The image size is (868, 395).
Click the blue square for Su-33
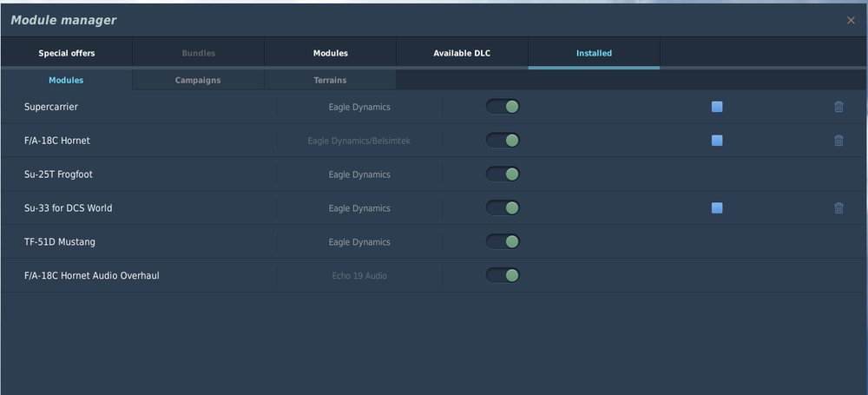coord(717,208)
